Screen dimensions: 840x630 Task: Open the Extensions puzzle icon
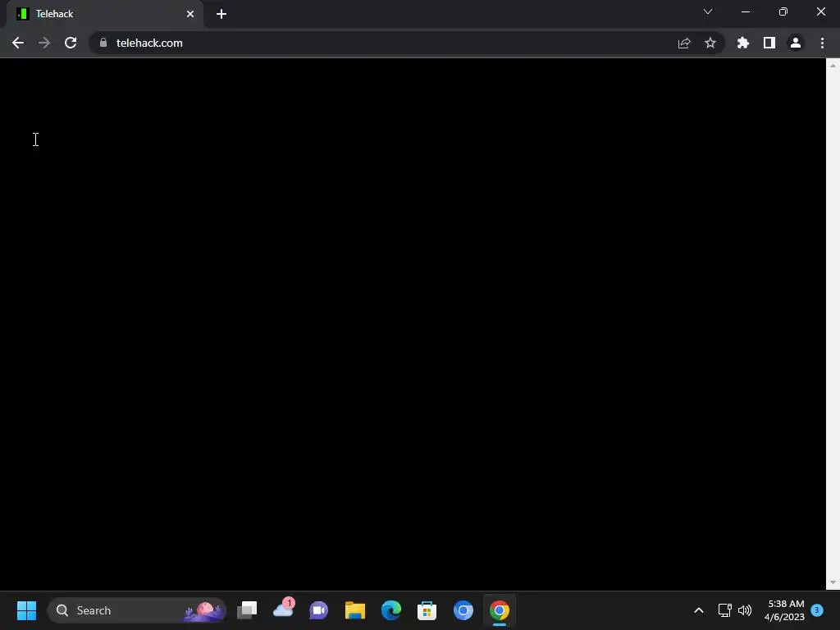point(743,43)
